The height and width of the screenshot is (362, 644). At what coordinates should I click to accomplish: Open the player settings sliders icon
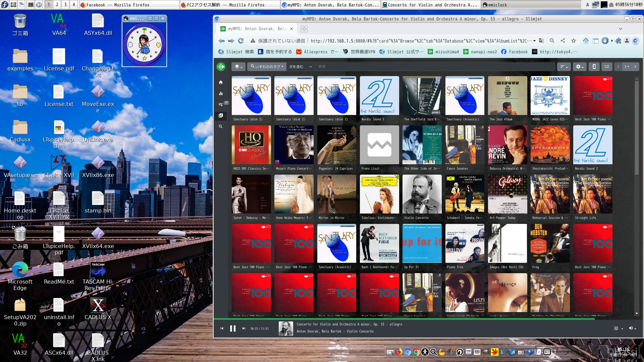tap(618, 328)
